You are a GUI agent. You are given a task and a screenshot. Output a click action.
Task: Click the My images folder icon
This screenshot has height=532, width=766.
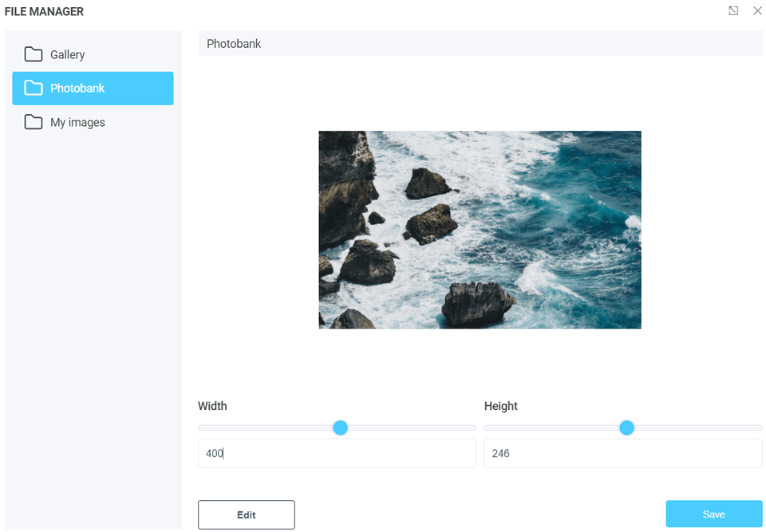34,122
